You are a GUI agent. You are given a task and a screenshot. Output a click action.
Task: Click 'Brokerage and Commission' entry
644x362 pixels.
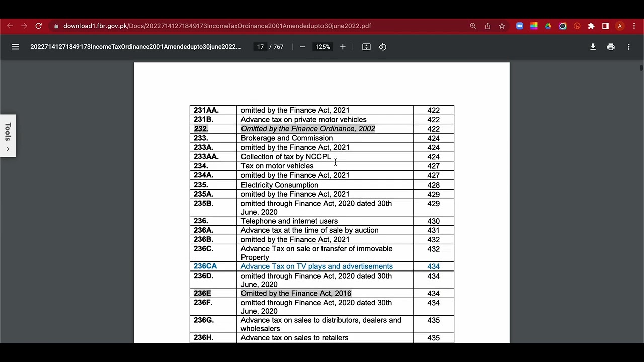click(286, 138)
